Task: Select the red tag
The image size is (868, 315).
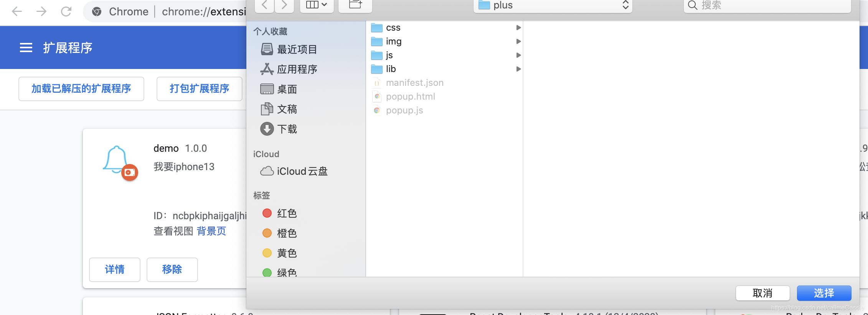Action: 279,213
